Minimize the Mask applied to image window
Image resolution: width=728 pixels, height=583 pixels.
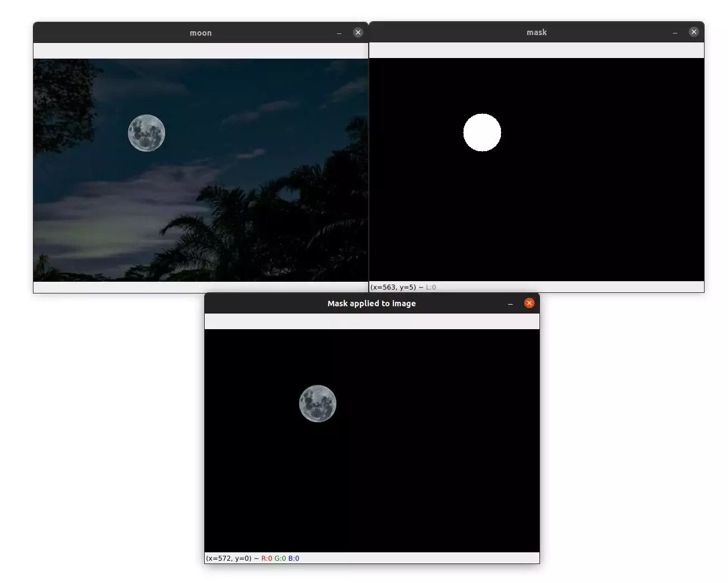tap(510, 303)
